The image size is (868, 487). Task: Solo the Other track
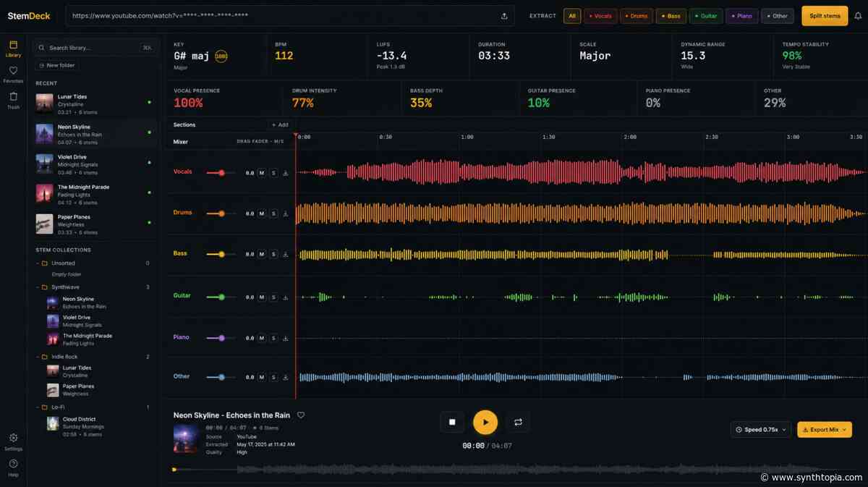coord(273,377)
